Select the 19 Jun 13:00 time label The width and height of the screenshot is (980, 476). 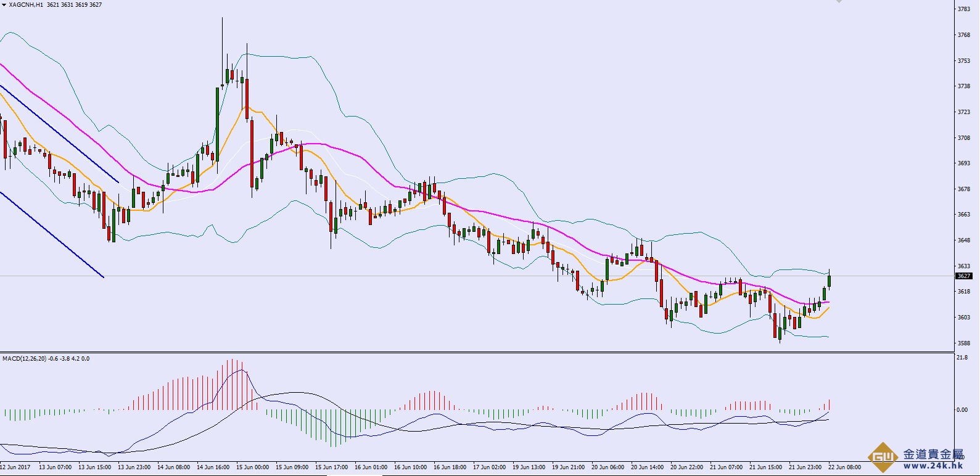tap(529, 467)
